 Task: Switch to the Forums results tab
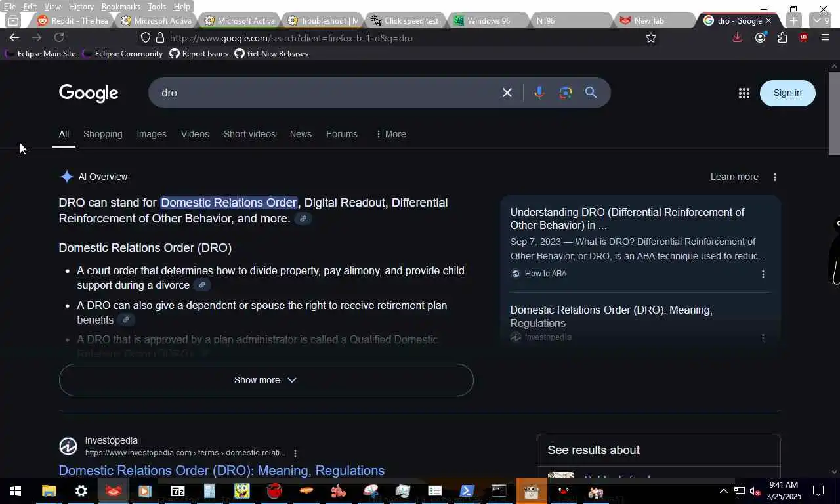[x=342, y=134]
